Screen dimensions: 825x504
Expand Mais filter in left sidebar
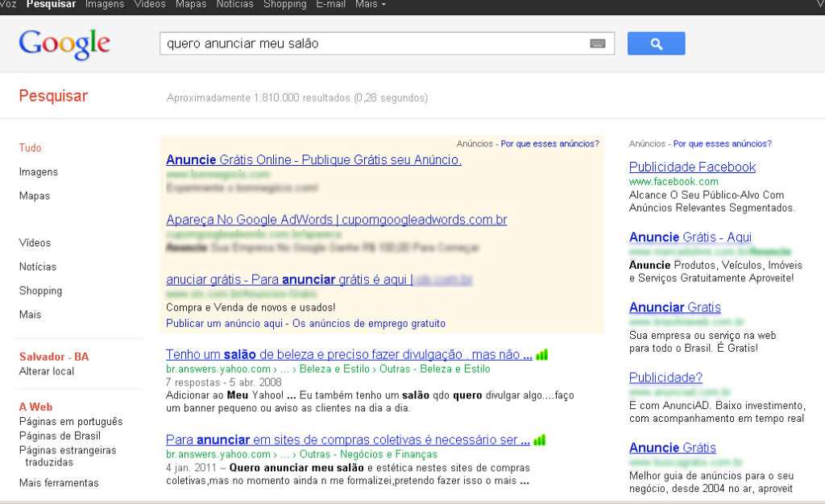click(30, 315)
